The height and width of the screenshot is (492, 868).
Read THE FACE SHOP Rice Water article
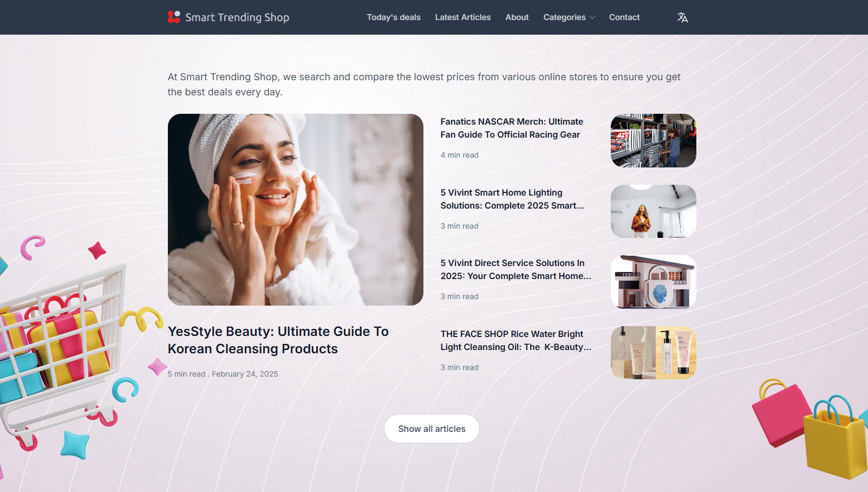(x=515, y=341)
